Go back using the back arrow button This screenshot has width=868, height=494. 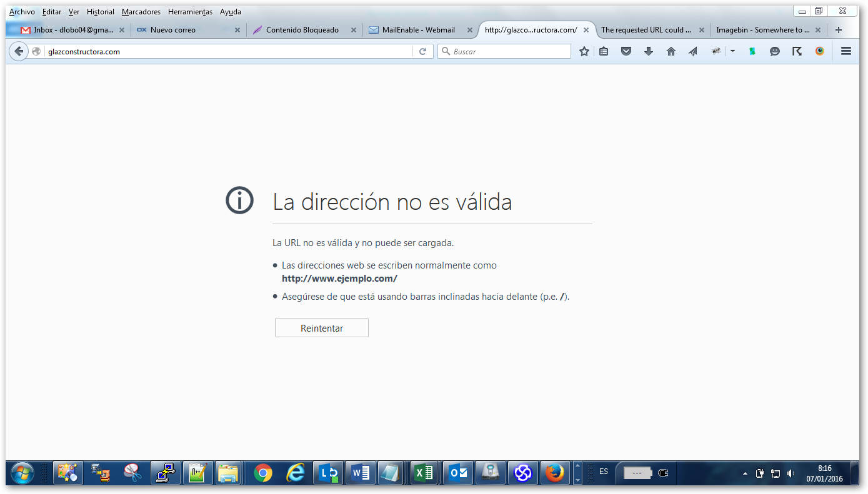[19, 52]
